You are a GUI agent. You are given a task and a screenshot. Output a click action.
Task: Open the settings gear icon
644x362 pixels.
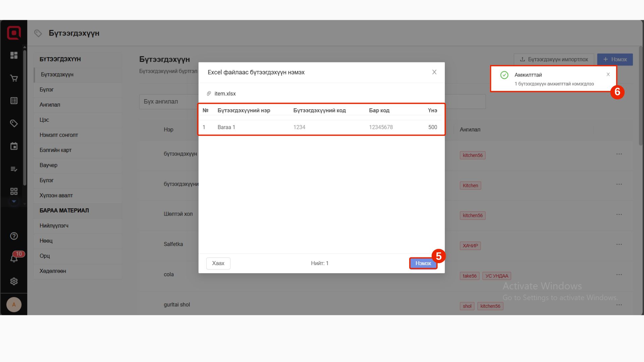point(14,281)
